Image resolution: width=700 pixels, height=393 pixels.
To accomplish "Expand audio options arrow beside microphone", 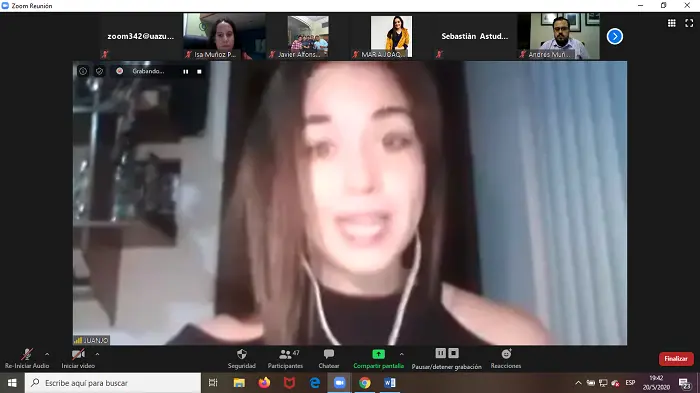I will pos(47,354).
